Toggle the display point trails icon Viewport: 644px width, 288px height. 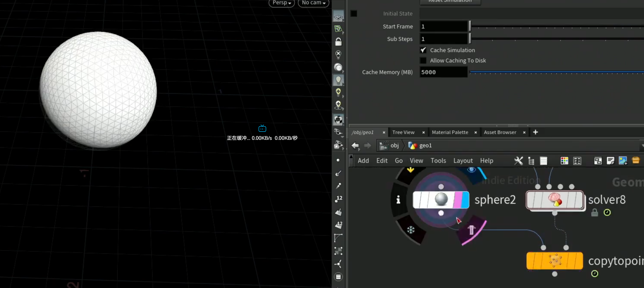pos(338,186)
